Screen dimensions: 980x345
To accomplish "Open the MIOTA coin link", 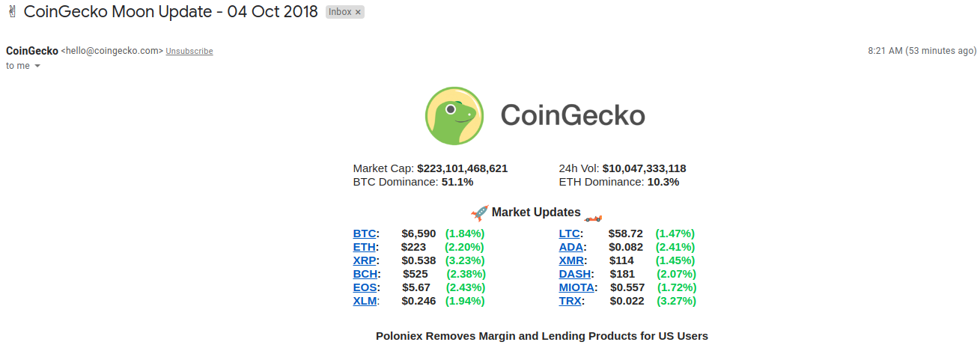I will click(x=576, y=287).
